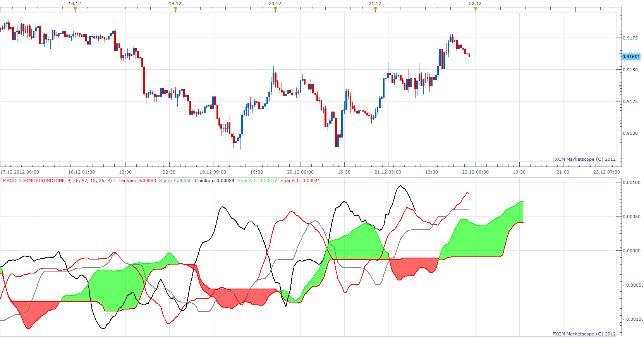Click the 20.12 date marker arrow
Viewport: 644px width, 337px height.
(275, 10)
